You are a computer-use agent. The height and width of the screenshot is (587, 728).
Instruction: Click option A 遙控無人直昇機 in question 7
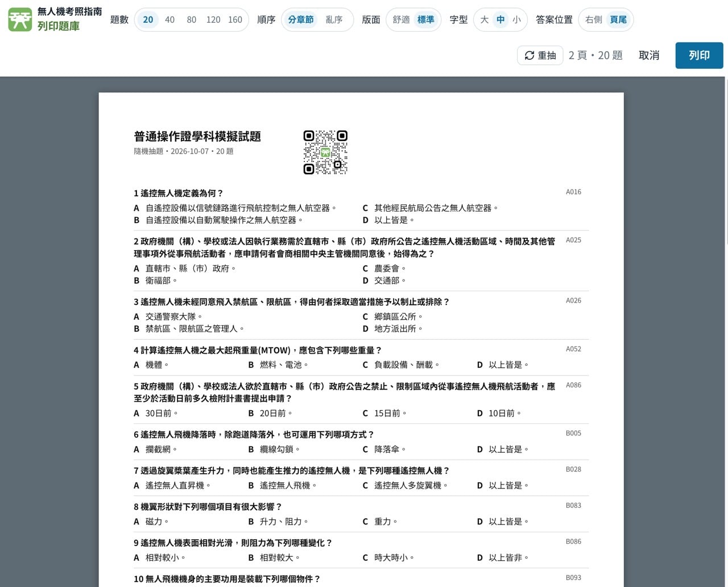[172, 485]
